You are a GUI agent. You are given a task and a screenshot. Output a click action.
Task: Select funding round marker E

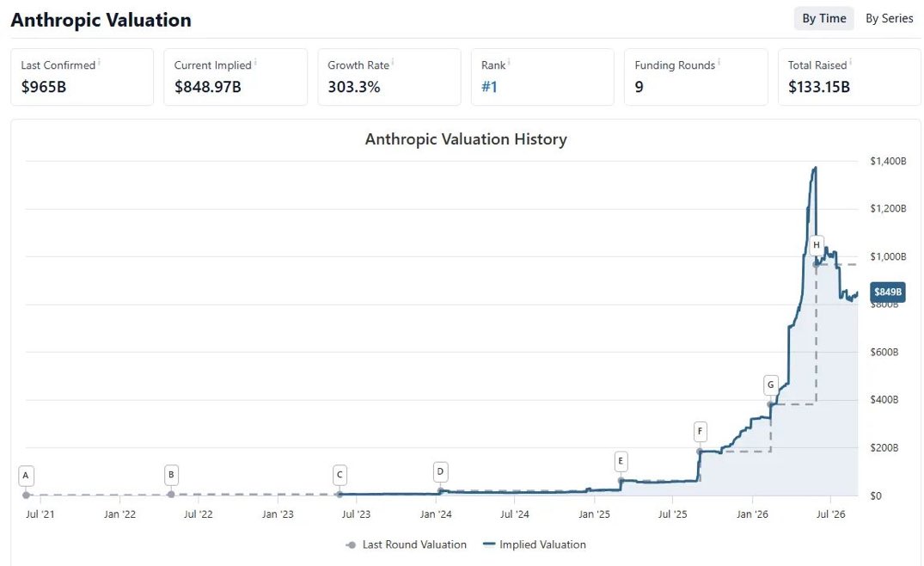pyautogui.click(x=621, y=461)
